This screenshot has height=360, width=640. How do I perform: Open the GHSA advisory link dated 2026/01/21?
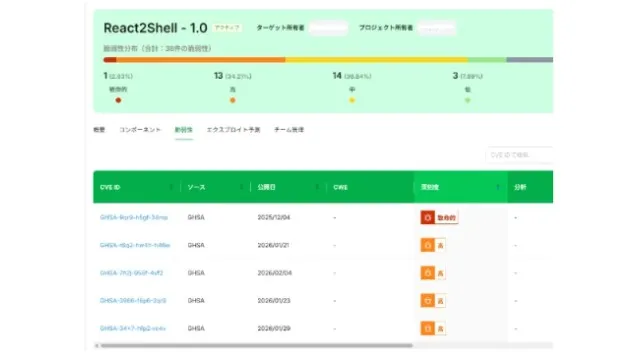[x=135, y=245]
